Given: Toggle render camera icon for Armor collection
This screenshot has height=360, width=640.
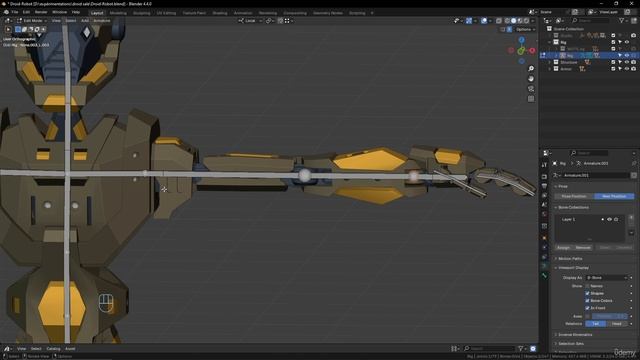Looking at the screenshot, I should click(x=633, y=69).
